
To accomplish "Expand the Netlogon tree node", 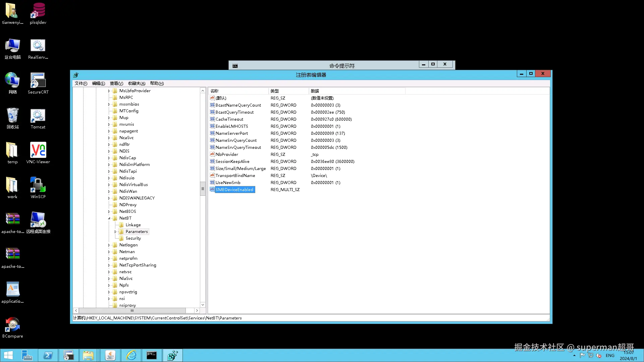I will (109, 245).
